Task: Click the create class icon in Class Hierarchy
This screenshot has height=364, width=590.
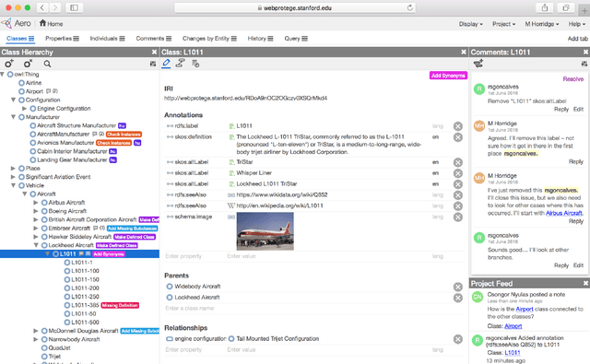Action: tap(9, 64)
